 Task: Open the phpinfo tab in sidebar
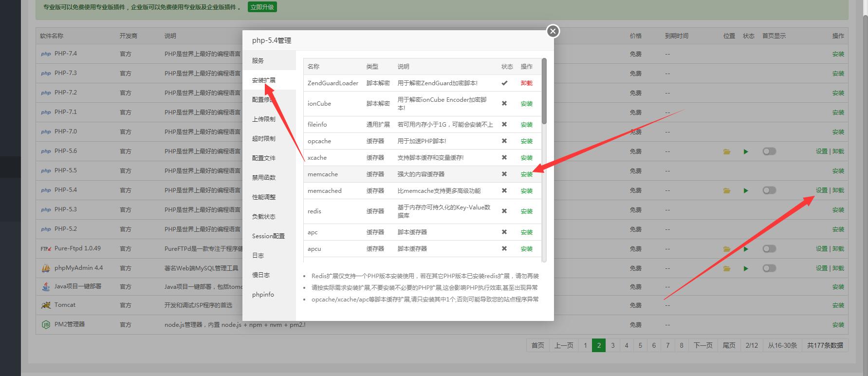(x=263, y=295)
